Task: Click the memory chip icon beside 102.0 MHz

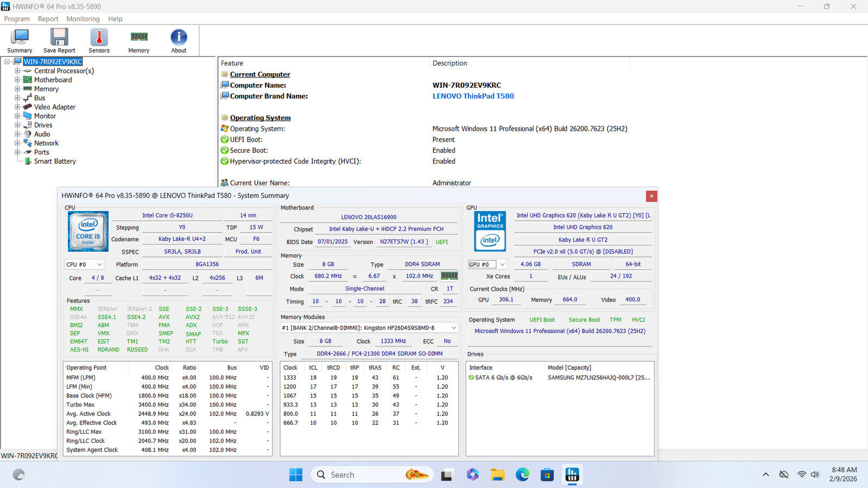Action: coord(449,276)
